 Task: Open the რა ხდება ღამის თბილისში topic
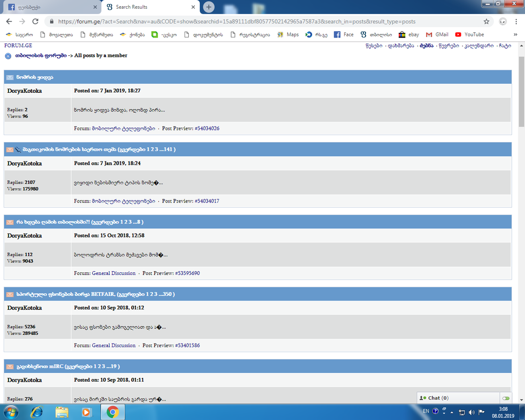tap(53, 222)
